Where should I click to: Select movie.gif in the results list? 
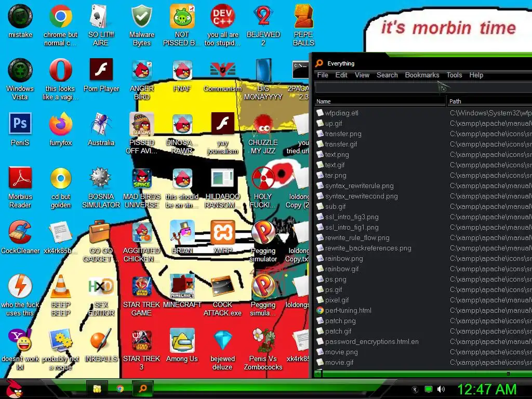pos(423,362)
